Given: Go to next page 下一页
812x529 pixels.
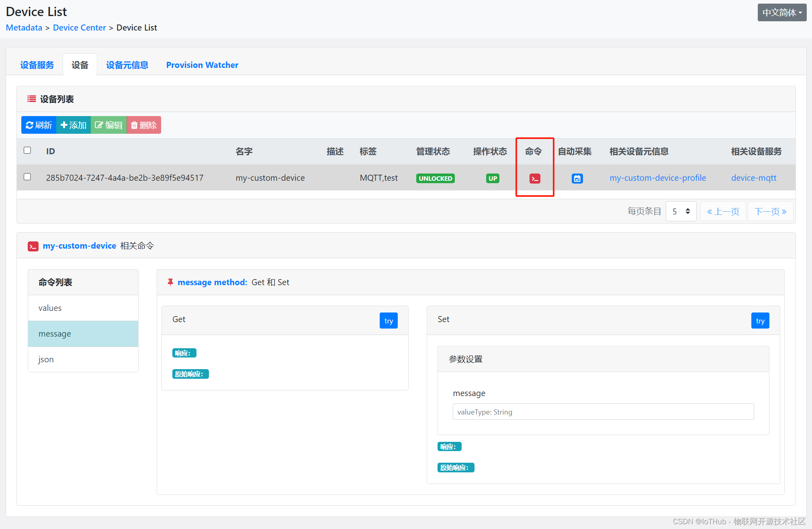Looking at the screenshot, I should pos(770,211).
